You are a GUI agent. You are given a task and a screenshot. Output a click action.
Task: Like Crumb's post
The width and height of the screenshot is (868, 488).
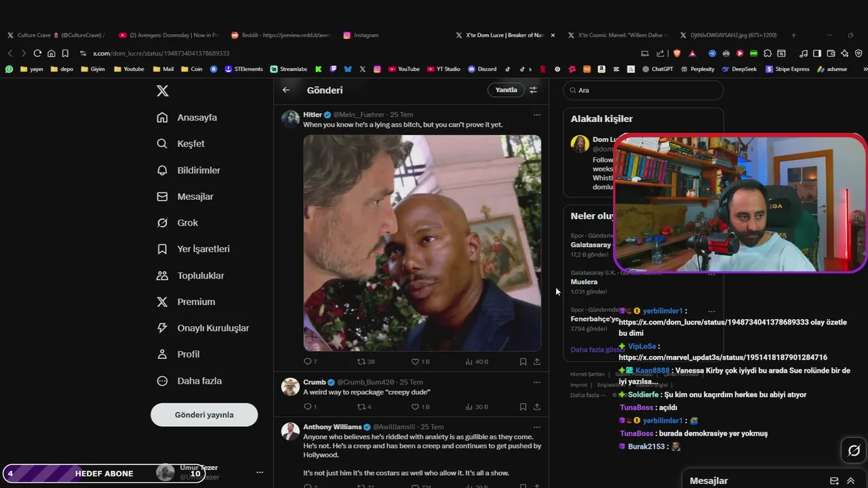(x=420, y=407)
